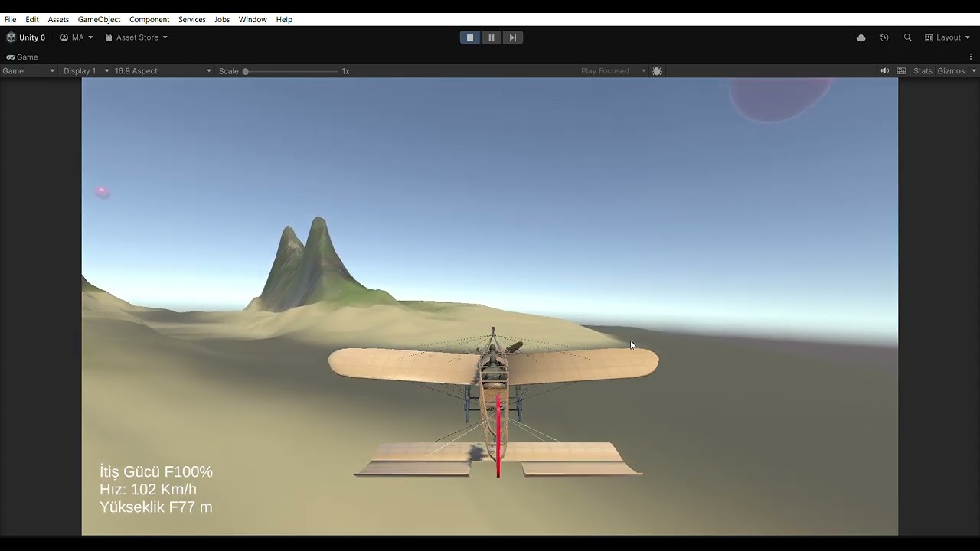The width and height of the screenshot is (980, 551).
Task: Click the 'İtiş Gücü F100%' HUD text
Action: 156,472
